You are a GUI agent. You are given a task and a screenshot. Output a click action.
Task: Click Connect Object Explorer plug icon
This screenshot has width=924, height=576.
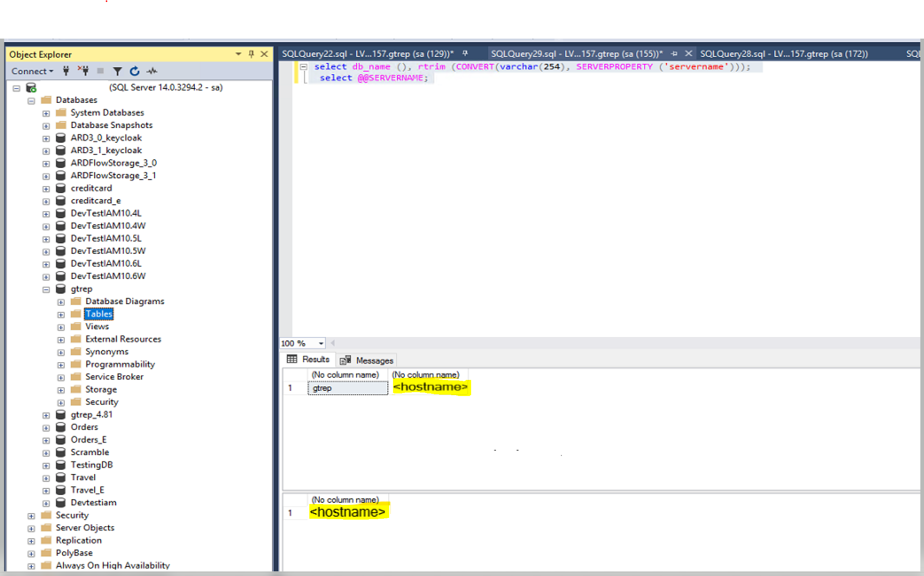tap(66, 71)
